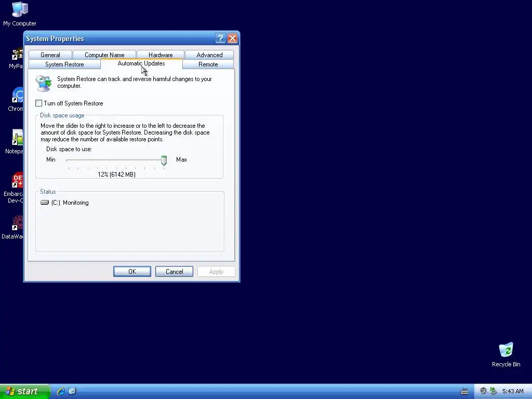Click the 12% (6142 MB) value label
532x399 pixels.
point(116,175)
